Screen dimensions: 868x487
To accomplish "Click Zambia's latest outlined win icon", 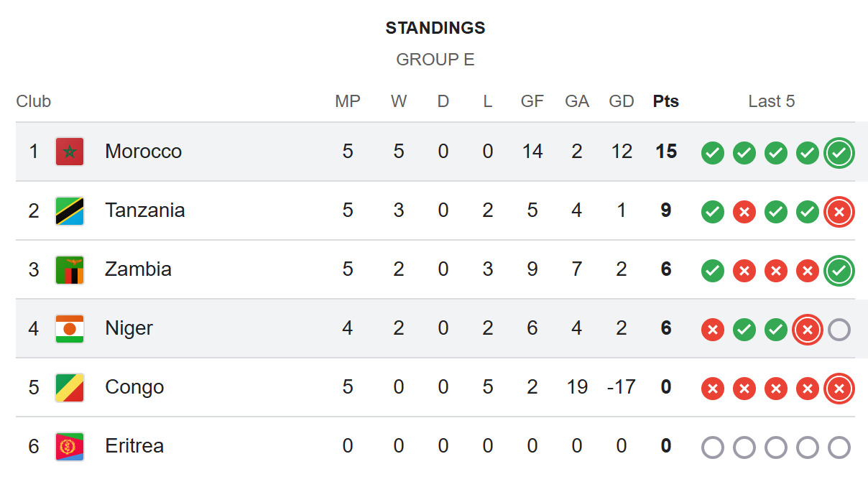I will coord(839,270).
